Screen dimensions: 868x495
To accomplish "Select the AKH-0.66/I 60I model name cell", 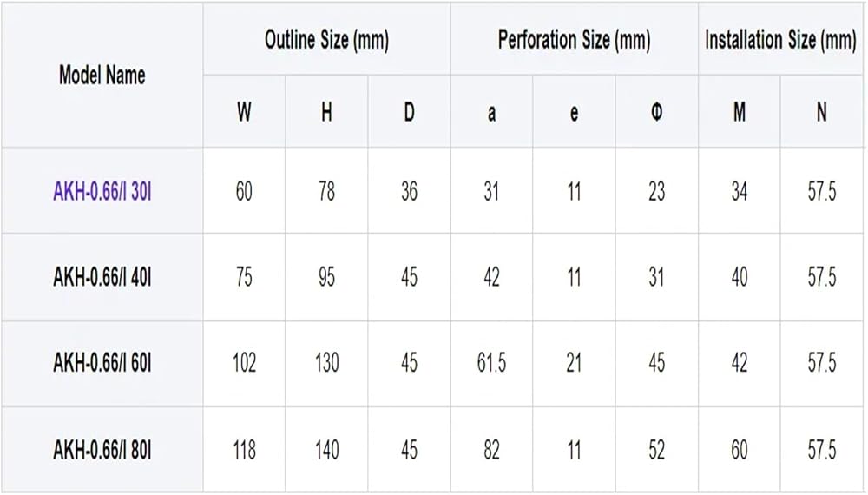I will [102, 363].
